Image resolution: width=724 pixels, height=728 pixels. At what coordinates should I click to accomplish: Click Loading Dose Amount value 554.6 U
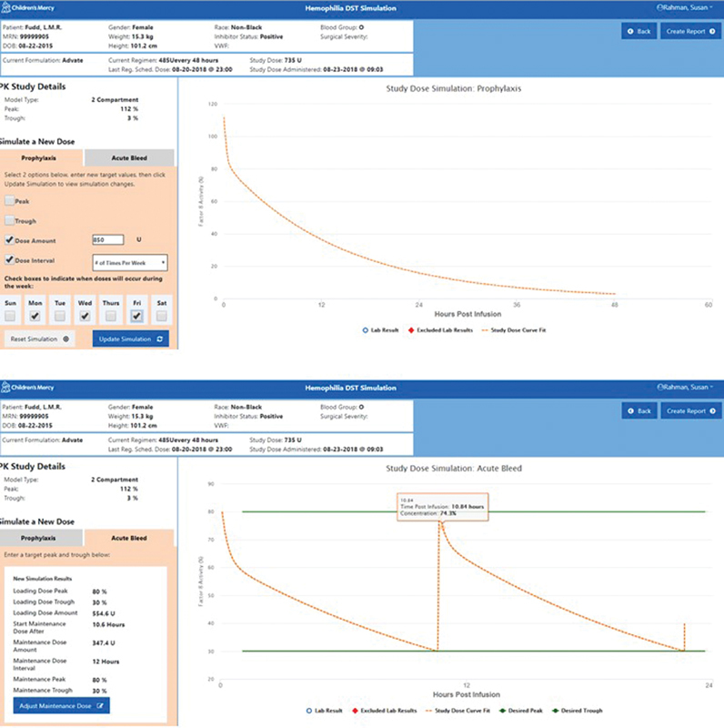click(x=104, y=613)
